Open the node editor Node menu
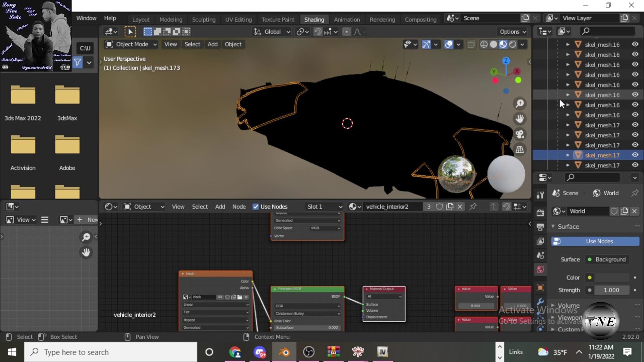 239,207
